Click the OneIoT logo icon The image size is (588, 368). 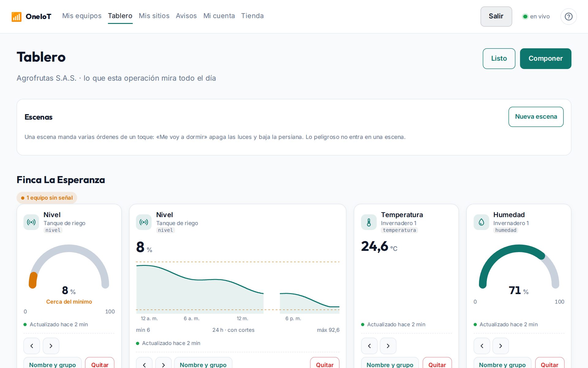click(17, 17)
